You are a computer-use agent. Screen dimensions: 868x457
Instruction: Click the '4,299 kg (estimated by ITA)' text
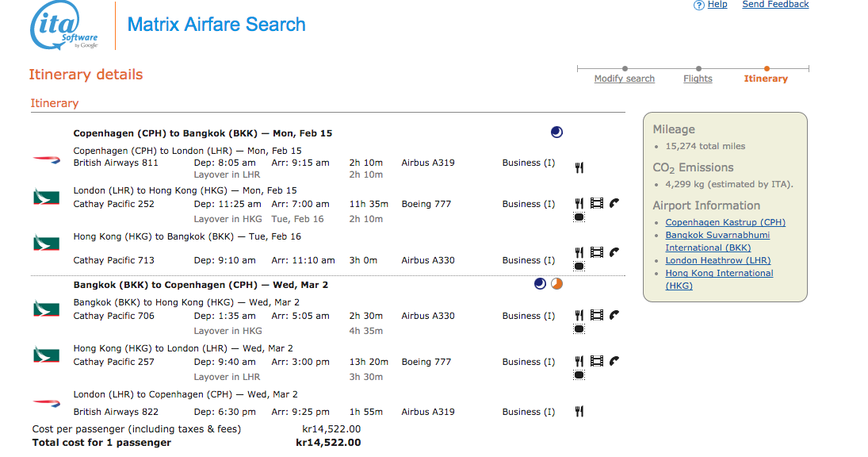tap(729, 184)
